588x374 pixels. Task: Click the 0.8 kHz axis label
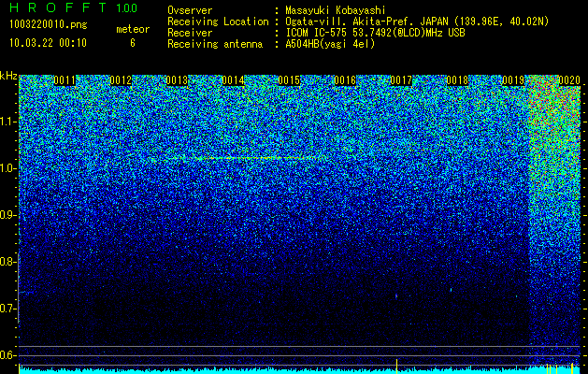pos(8,262)
